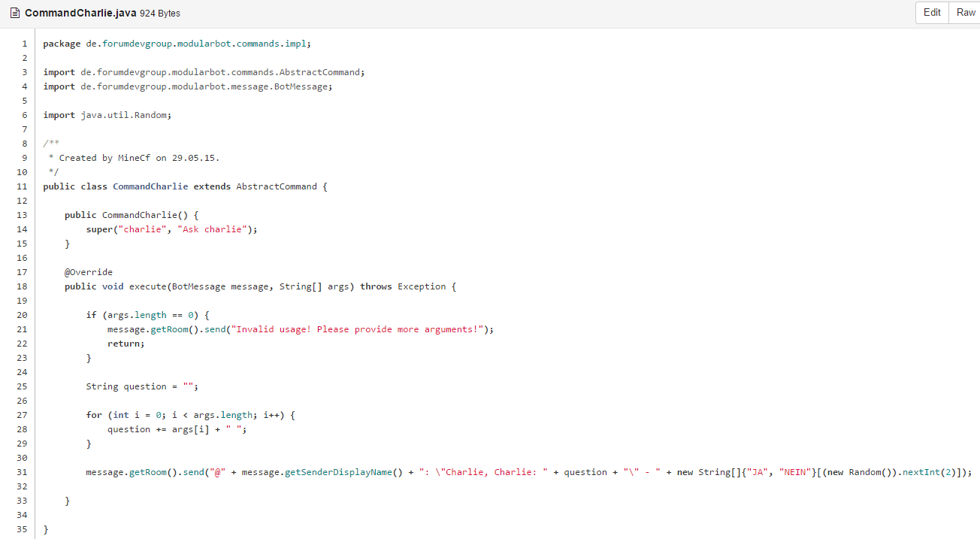Select line number 11
This screenshot has width=980, height=539.
(x=23, y=186)
